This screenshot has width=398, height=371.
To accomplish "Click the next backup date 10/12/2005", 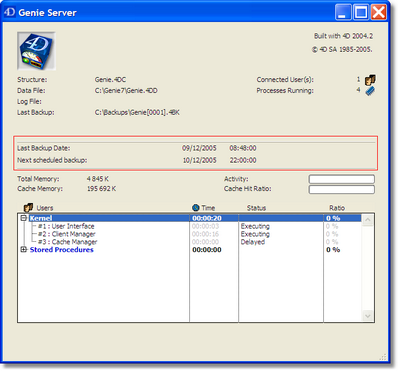I will [199, 160].
